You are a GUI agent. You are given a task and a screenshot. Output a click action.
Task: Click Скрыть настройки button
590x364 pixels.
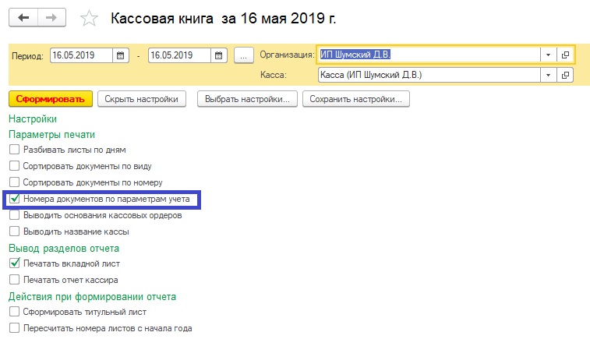tap(142, 99)
